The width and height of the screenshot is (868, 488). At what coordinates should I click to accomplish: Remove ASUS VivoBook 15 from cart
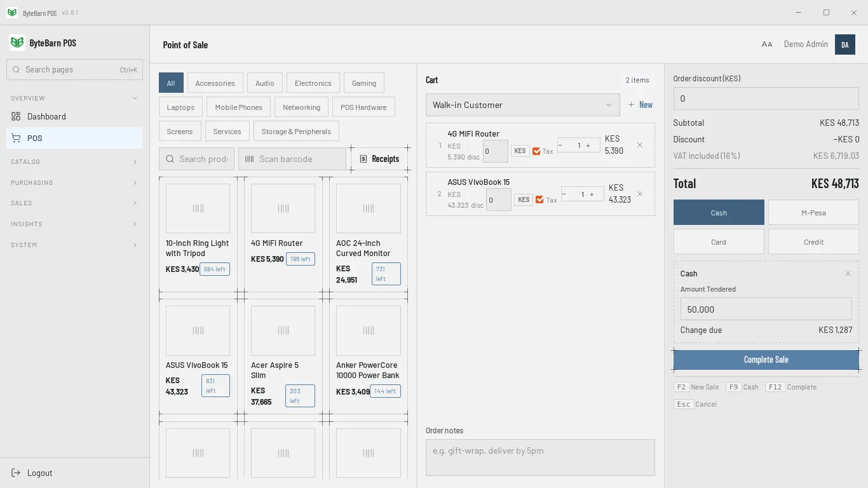point(640,194)
